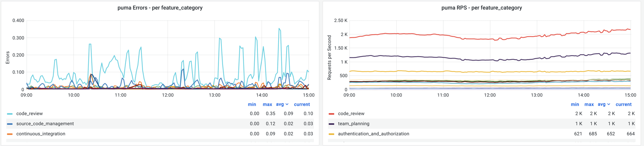Sort RPS legend by min column

[575, 104]
